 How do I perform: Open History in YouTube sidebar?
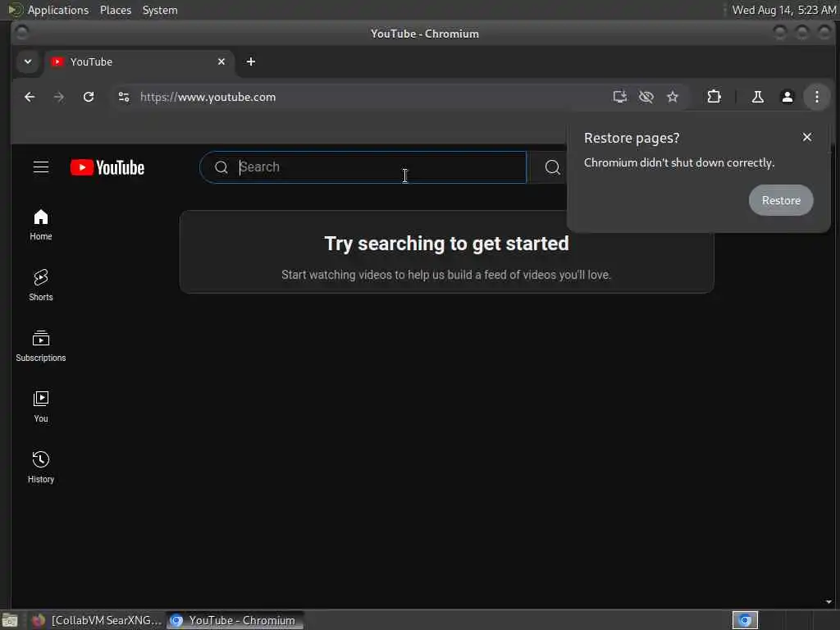click(x=41, y=468)
